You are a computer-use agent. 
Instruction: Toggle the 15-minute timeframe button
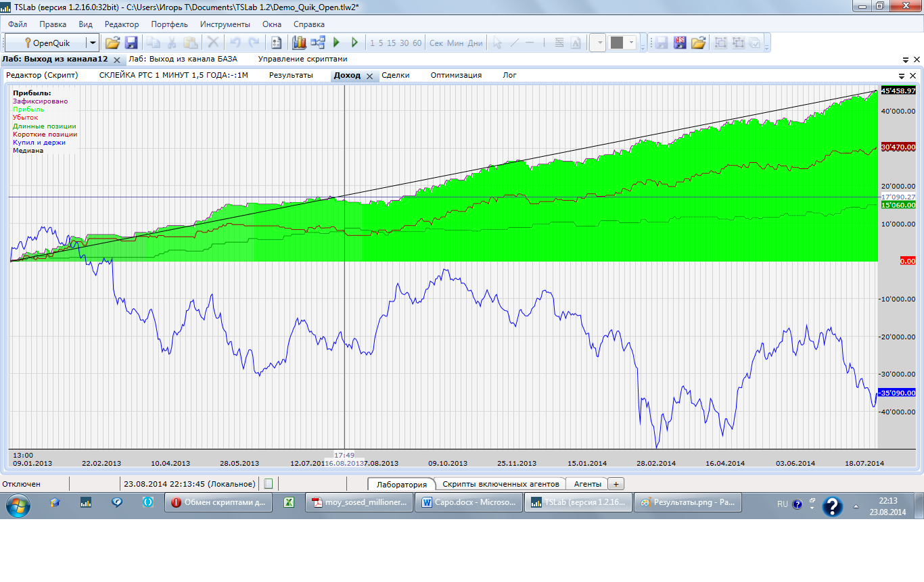pos(392,43)
